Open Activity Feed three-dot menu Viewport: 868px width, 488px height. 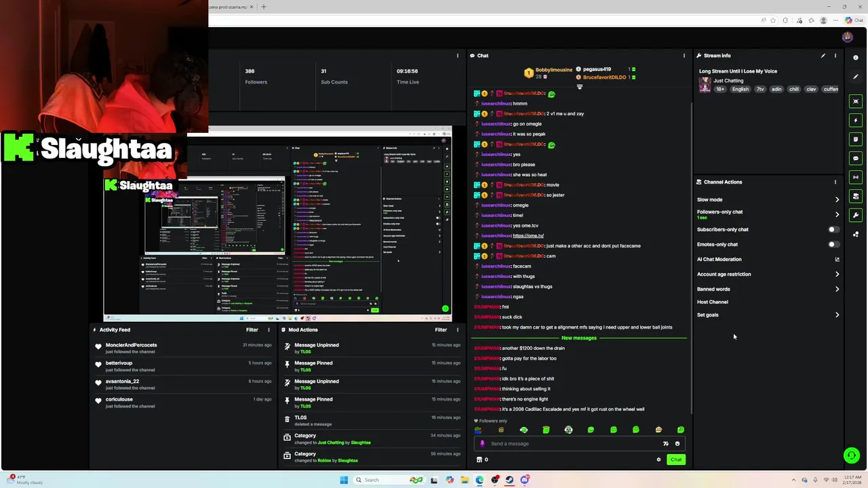(x=269, y=329)
